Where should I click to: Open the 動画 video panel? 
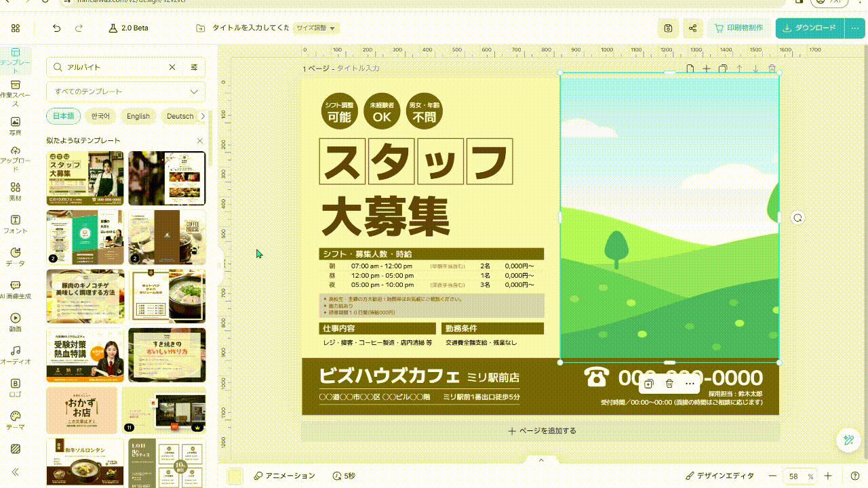pos(16,323)
